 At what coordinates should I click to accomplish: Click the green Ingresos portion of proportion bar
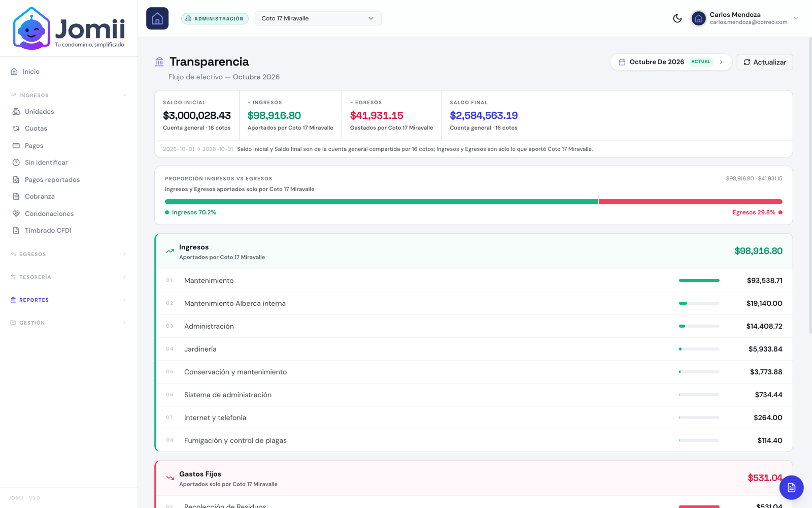click(382, 202)
